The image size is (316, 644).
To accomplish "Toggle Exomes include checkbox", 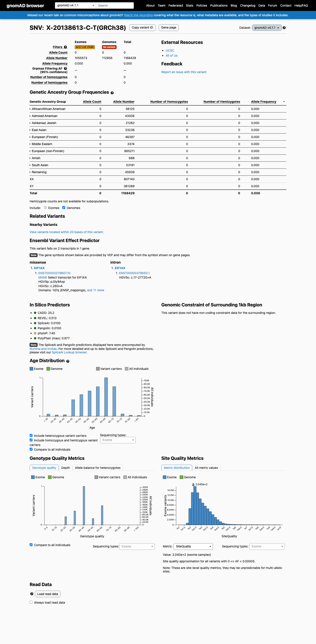I will click(45, 207).
